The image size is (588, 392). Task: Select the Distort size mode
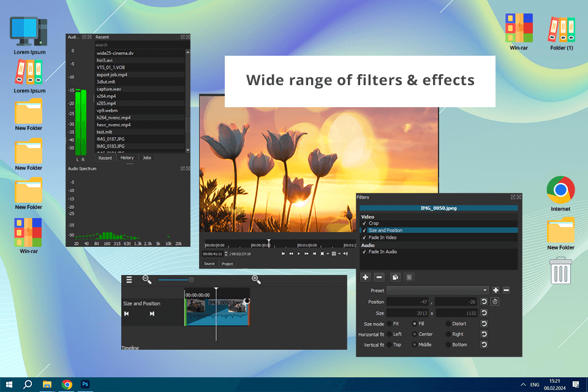(448, 324)
